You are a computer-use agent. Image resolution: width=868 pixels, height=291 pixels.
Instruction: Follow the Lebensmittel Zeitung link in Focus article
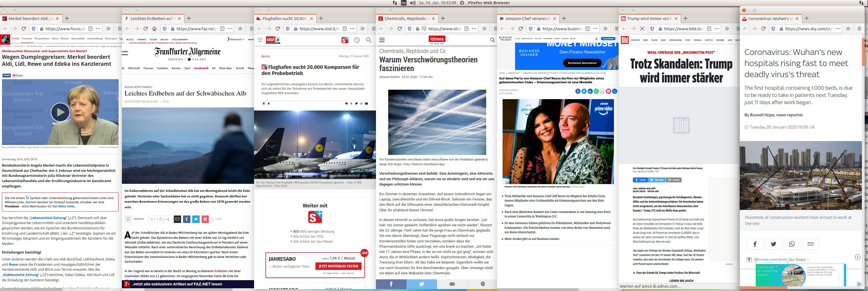tap(48, 218)
